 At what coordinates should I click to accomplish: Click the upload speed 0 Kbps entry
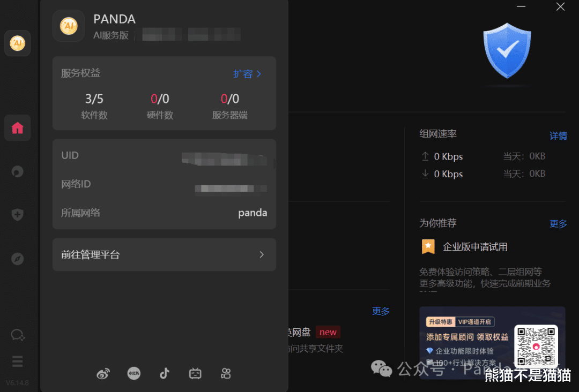point(442,156)
